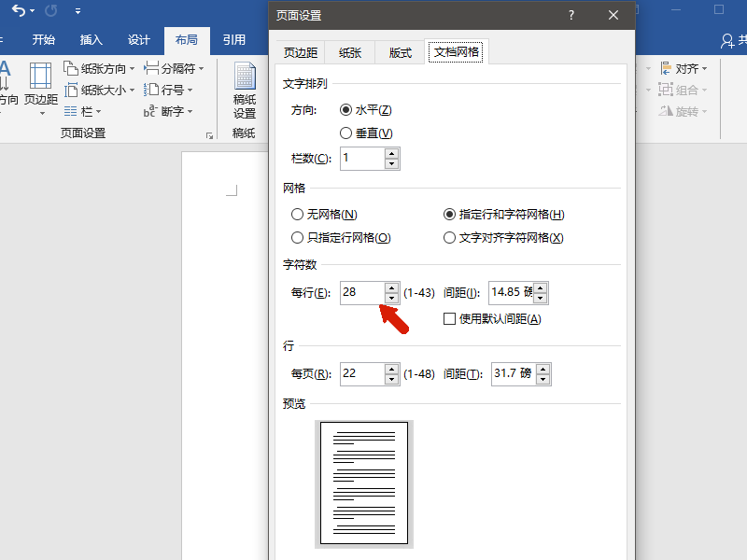Viewport: 747px width, 560px height.
Task: Decrease line 间距 with down spinner
Action: (x=543, y=379)
